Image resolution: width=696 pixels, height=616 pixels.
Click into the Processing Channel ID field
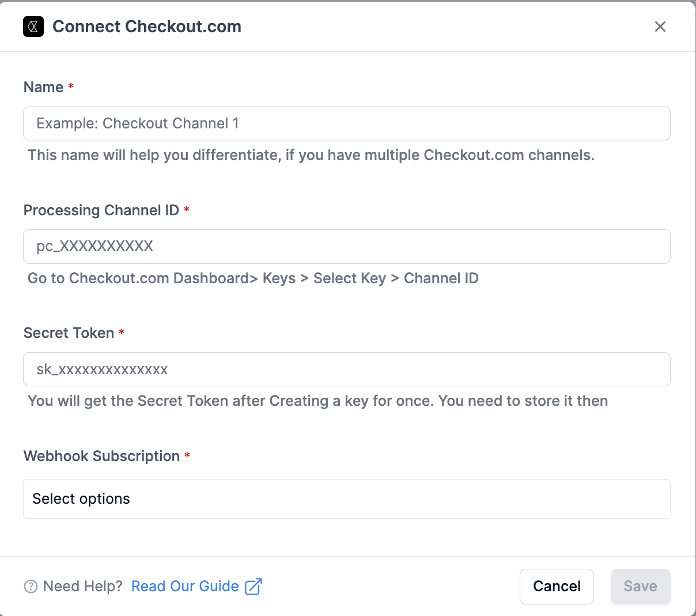point(346,246)
